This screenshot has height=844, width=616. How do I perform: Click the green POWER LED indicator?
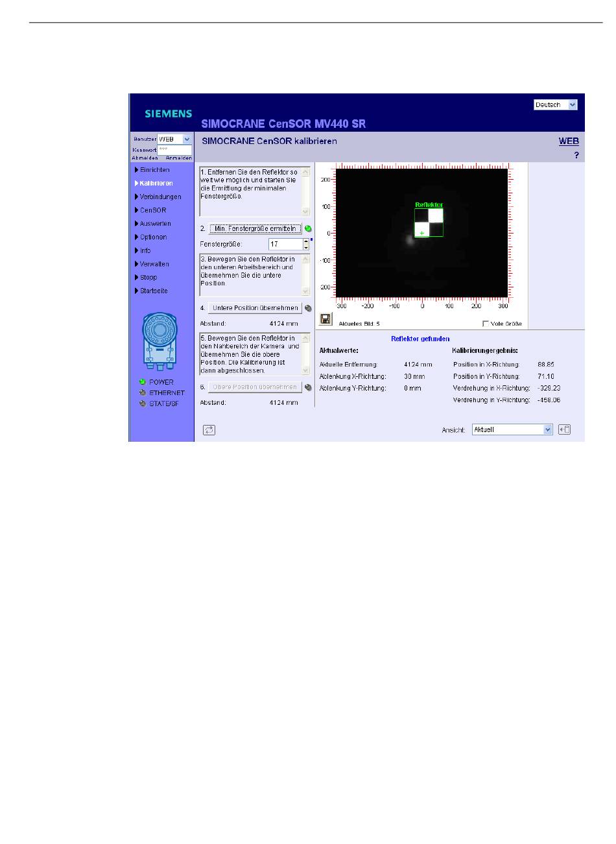pos(142,382)
